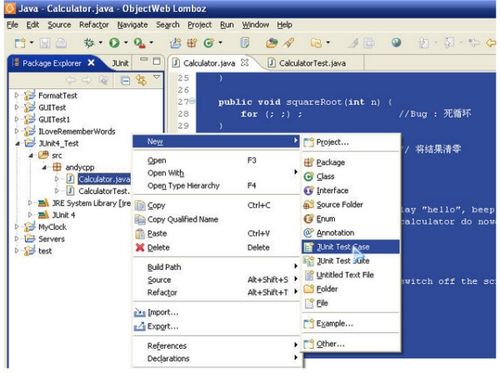Open the Window menu
500x373 pixels.
pos(255,25)
